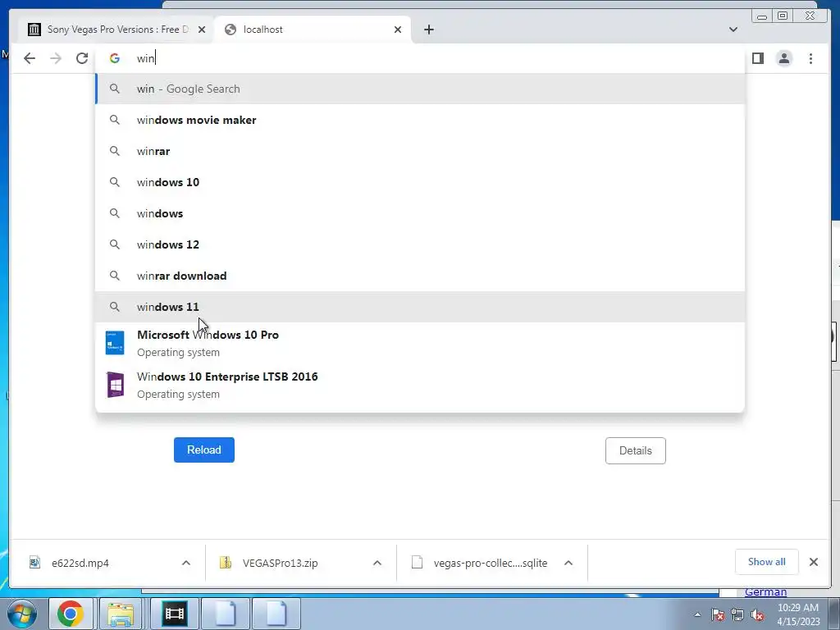Viewport: 840px width, 630px height.
Task: Open the Chrome profile avatar
Action: coord(783,58)
